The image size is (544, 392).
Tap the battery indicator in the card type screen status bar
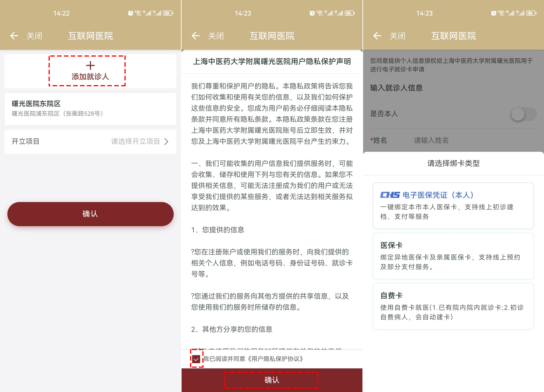click(531, 13)
